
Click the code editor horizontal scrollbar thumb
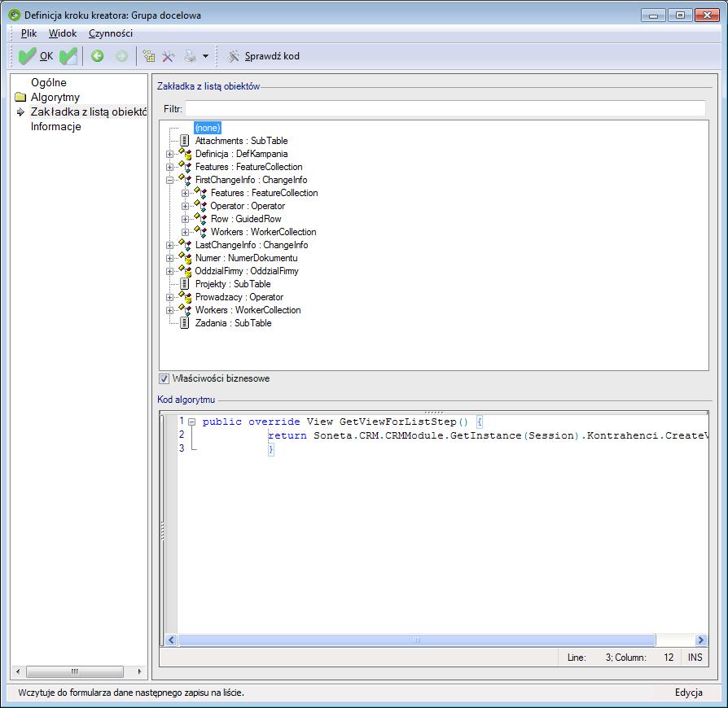(x=417, y=640)
